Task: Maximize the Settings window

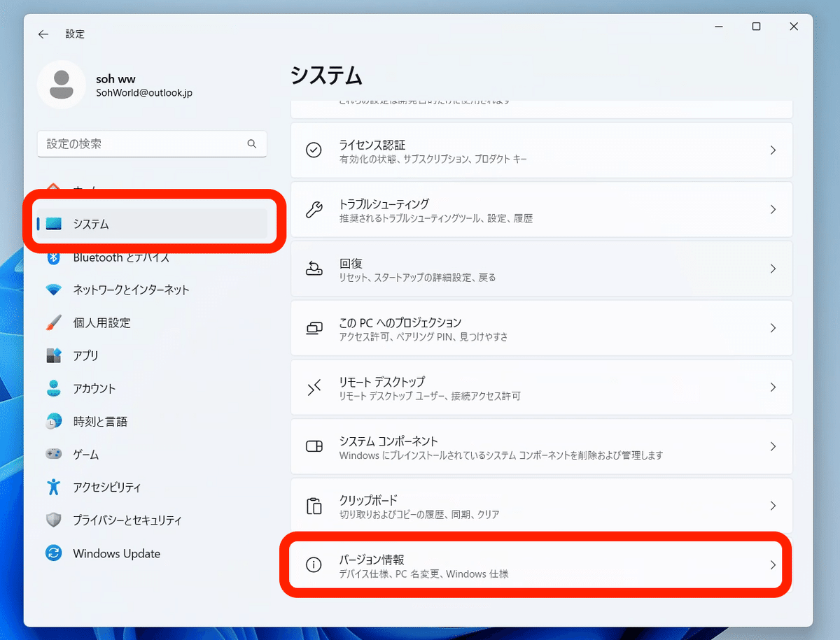Action: [756, 27]
